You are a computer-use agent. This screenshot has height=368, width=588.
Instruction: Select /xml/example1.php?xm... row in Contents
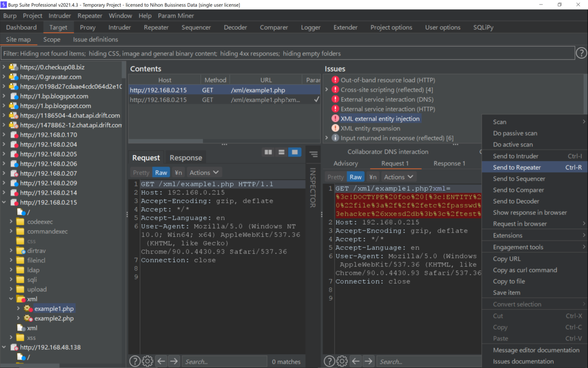pos(224,100)
